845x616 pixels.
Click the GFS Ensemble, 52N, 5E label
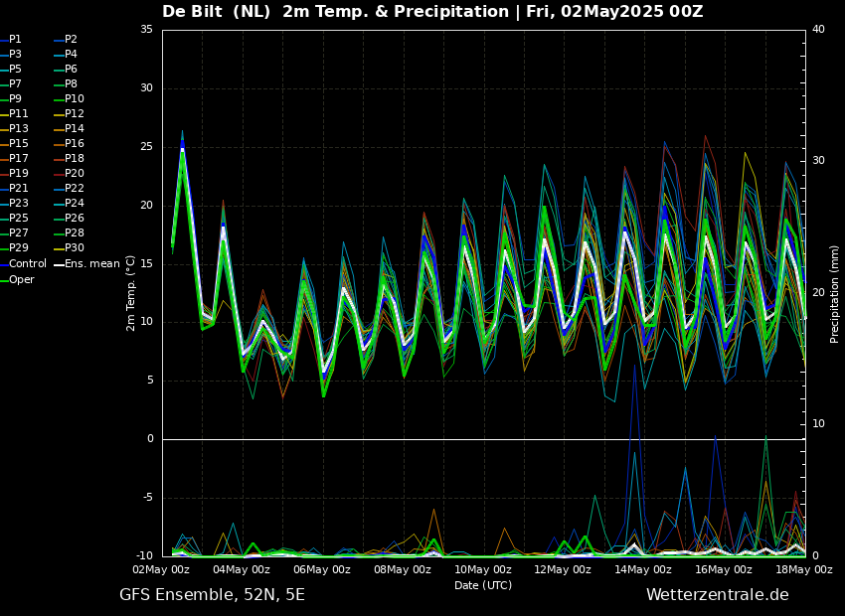[x=212, y=595]
